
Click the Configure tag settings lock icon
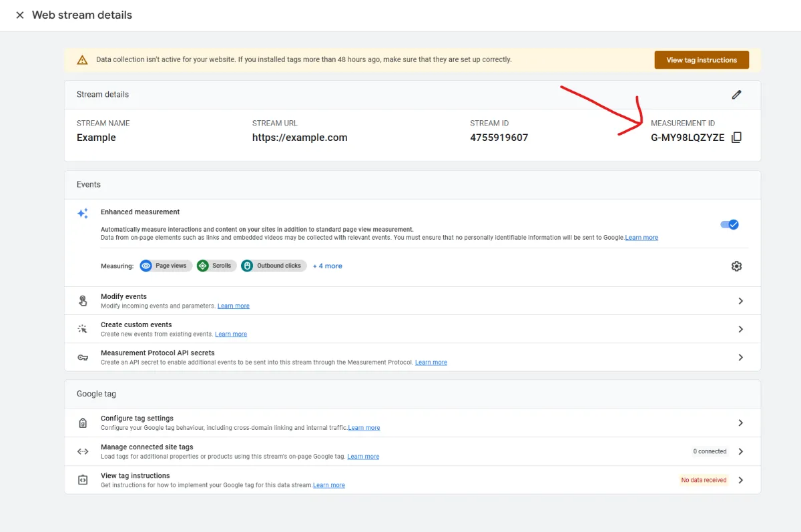tap(83, 423)
